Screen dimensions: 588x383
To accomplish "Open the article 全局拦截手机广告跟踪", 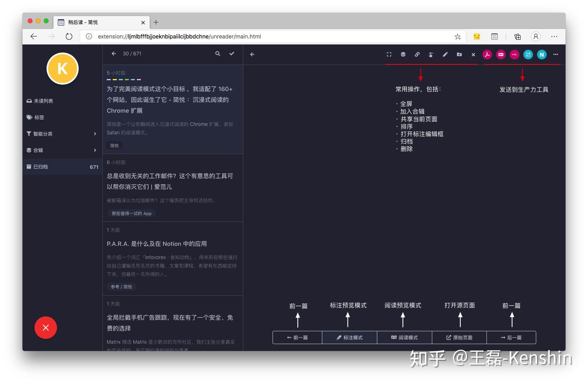I will coord(170,323).
